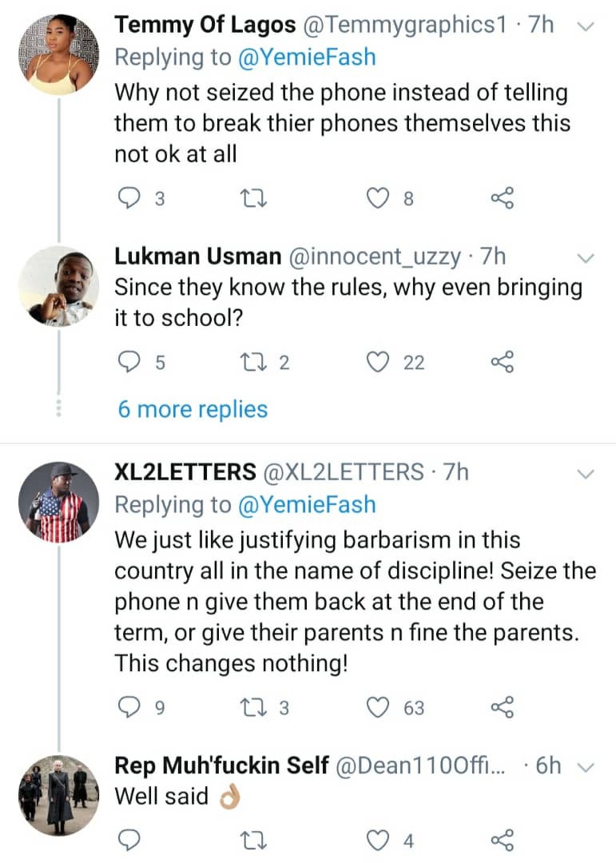Image resolution: width=616 pixels, height=863 pixels.
Task: Open Lukman Usman's profile picture
Action: click(58, 287)
